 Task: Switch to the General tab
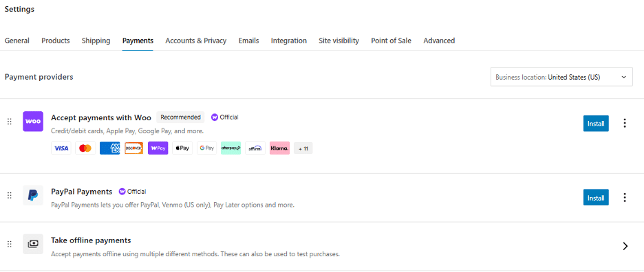(x=17, y=41)
